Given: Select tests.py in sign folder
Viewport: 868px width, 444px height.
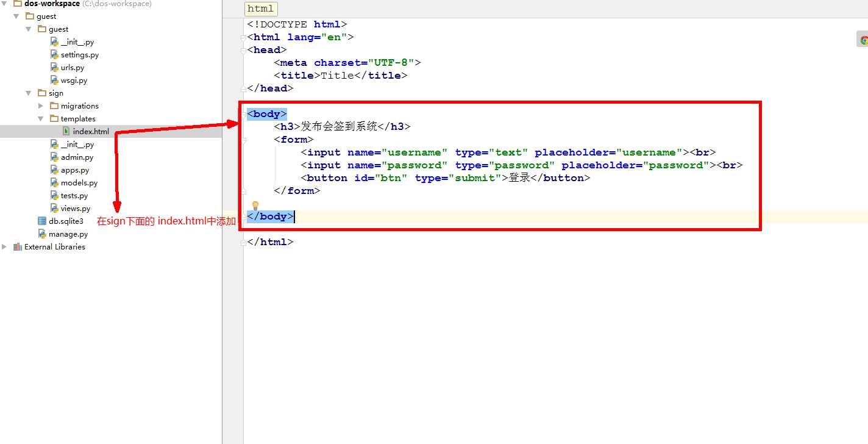Looking at the screenshot, I should coord(74,196).
